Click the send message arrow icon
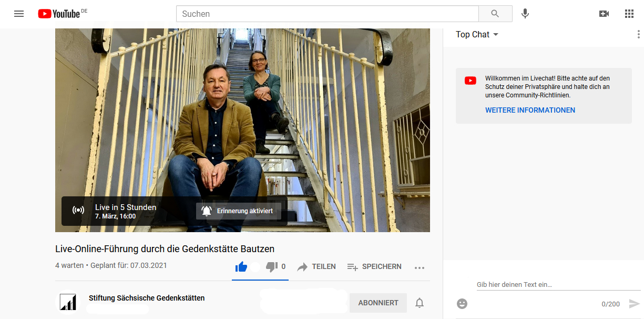 [635, 304]
